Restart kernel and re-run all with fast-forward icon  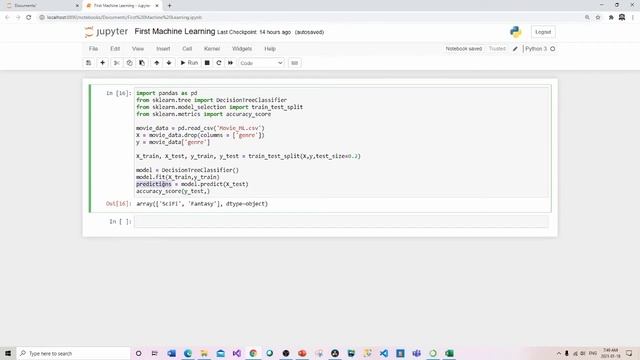(x=231, y=63)
